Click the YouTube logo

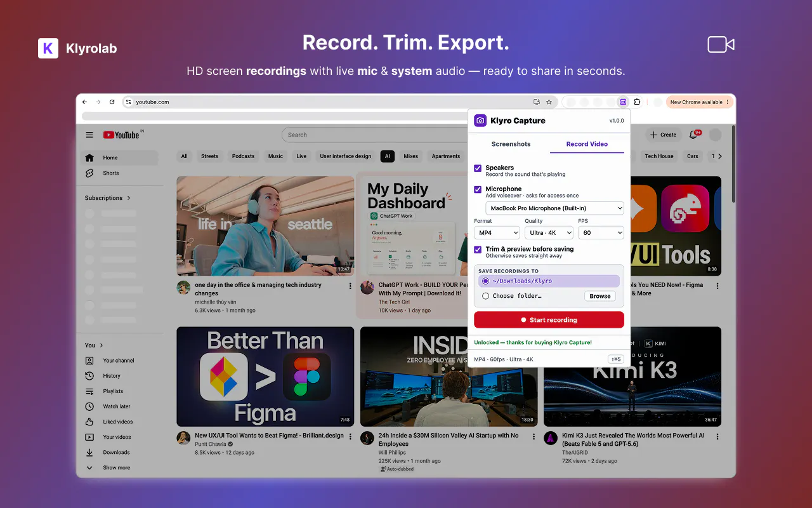121,135
